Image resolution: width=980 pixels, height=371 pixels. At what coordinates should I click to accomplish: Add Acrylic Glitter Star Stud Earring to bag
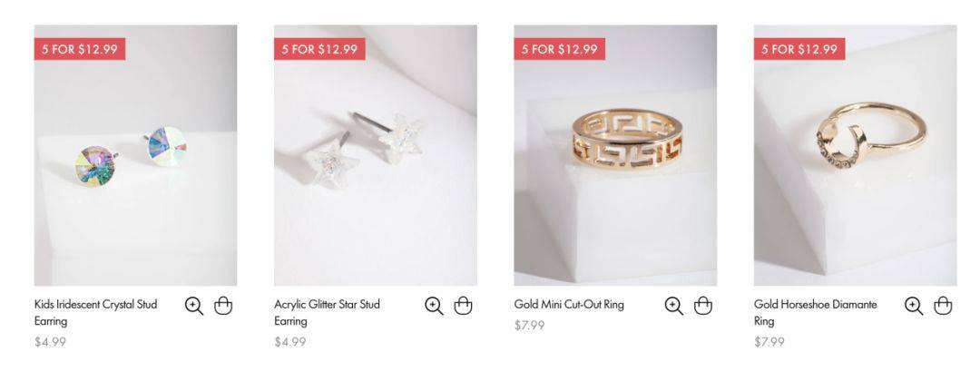(463, 306)
